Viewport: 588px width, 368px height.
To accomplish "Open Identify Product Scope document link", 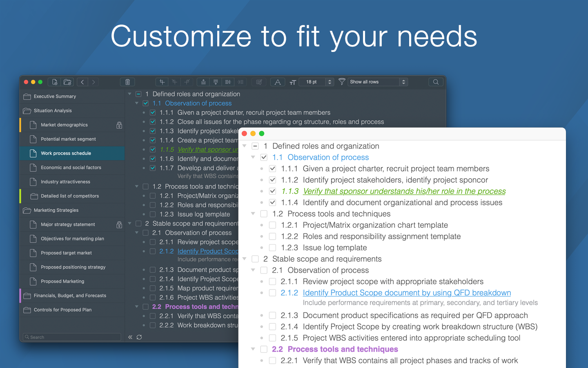I will [407, 292].
